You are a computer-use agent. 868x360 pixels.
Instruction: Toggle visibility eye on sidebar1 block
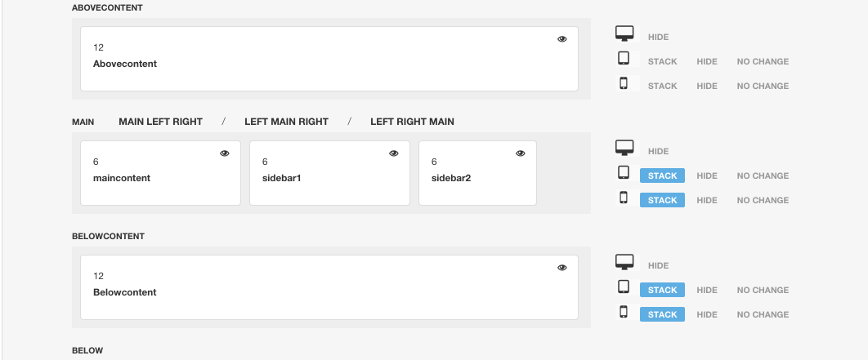pyautogui.click(x=394, y=153)
